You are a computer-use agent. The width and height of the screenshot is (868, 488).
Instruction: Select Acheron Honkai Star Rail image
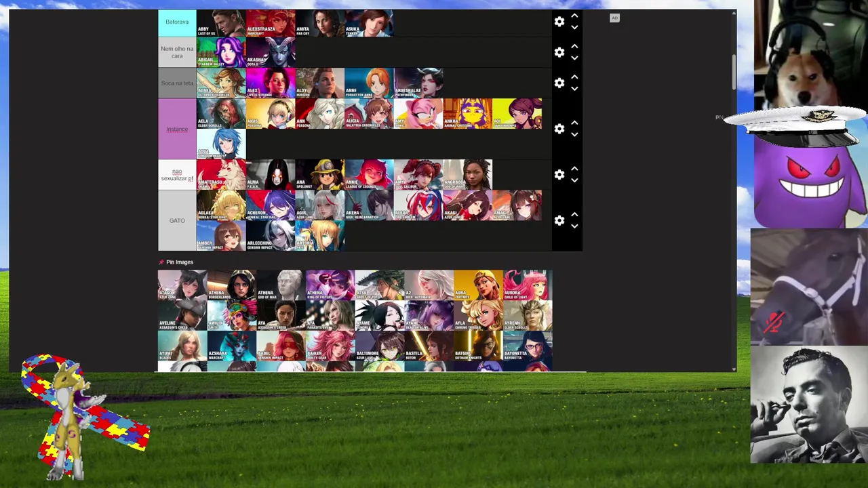click(271, 205)
